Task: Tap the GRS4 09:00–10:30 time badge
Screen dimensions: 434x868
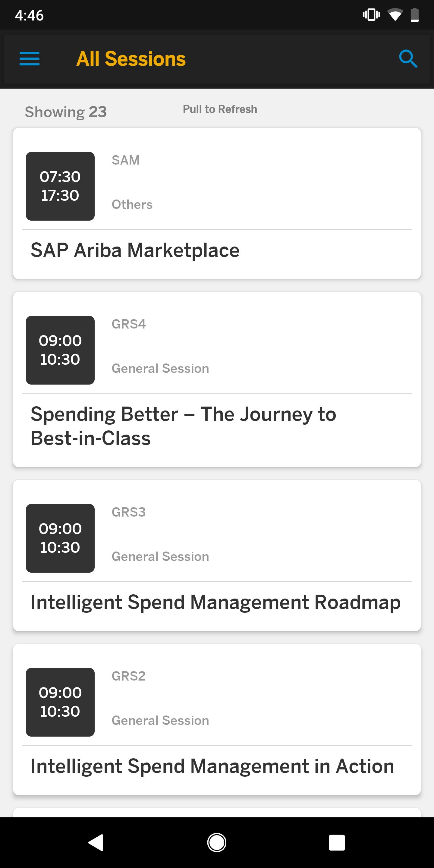Action: pos(60,350)
